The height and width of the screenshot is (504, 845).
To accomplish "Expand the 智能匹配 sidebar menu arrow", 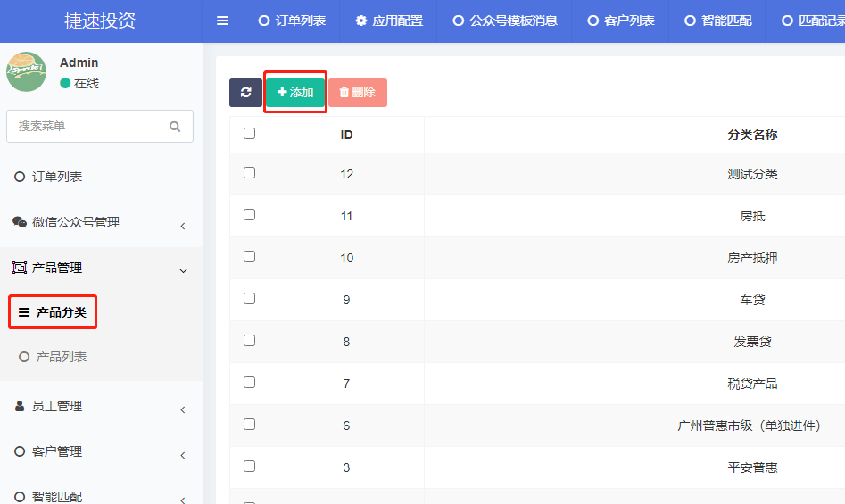I will (183, 500).
